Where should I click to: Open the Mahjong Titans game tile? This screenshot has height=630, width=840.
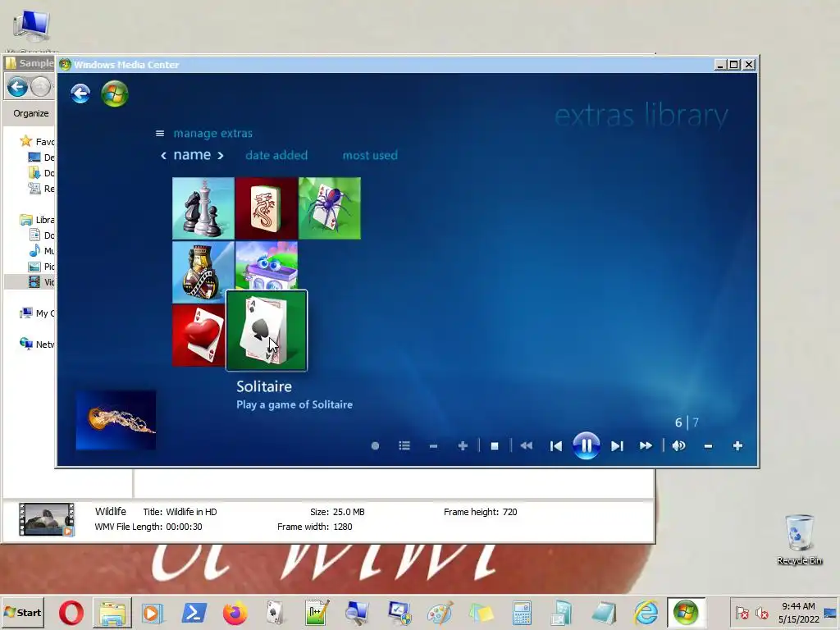coord(267,208)
